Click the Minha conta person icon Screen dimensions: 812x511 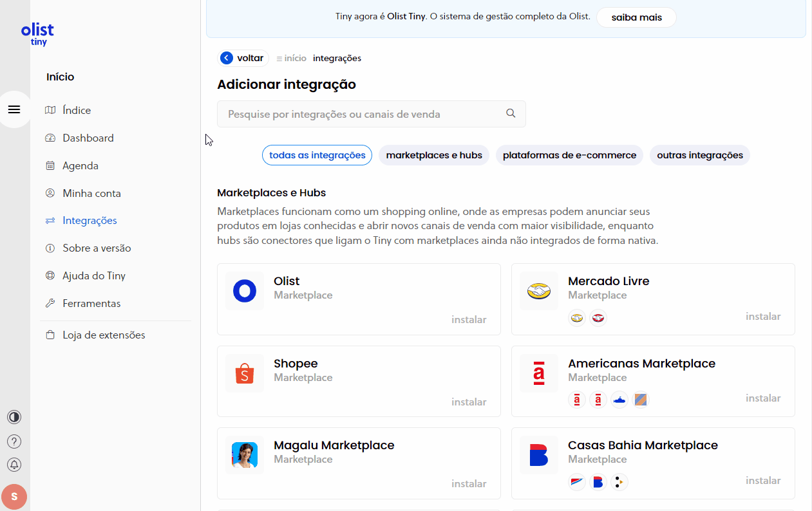click(50, 193)
